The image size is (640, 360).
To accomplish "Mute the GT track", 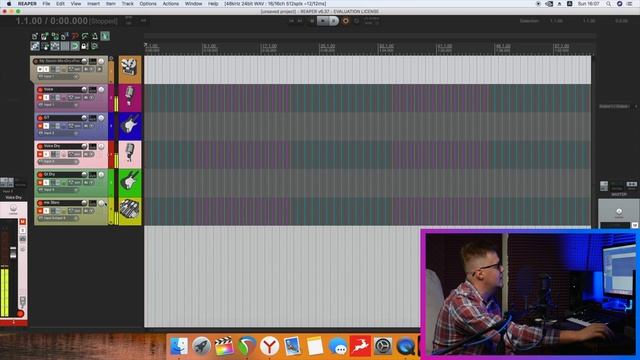I will click(x=40, y=126).
